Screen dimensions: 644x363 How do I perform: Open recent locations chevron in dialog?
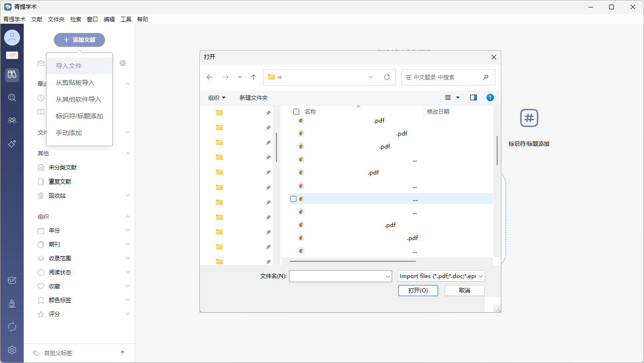(x=240, y=77)
